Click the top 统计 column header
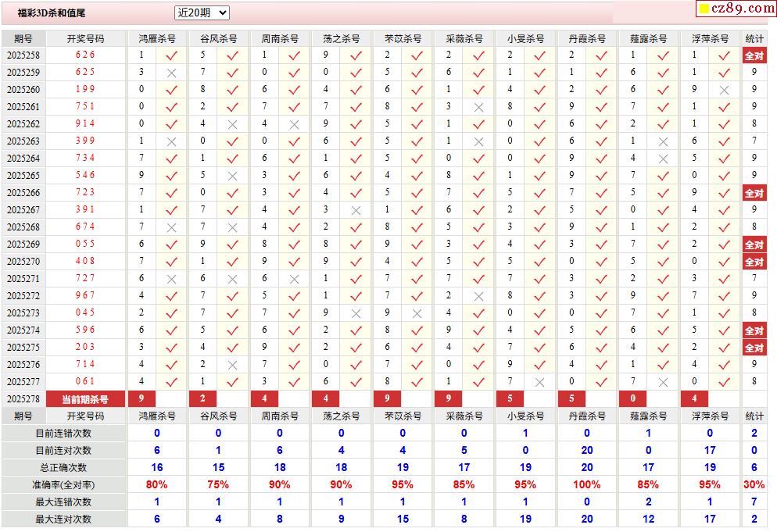The width and height of the screenshot is (777, 532). click(x=754, y=38)
